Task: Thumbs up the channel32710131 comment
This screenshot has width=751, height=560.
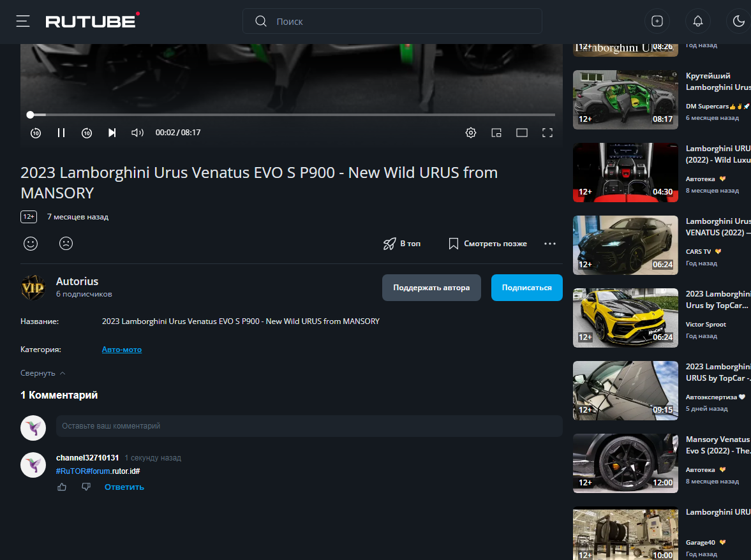Action: click(x=62, y=487)
